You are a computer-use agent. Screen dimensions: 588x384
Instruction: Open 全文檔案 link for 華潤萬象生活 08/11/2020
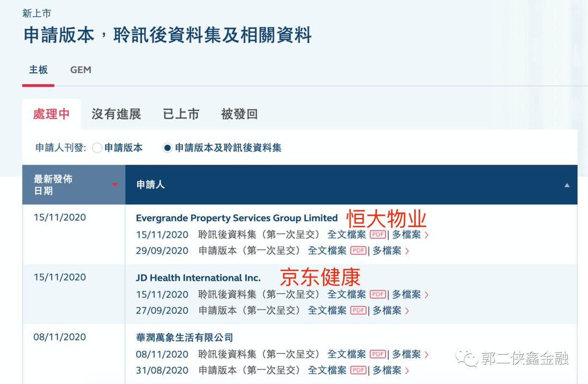(x=346, y=354)
